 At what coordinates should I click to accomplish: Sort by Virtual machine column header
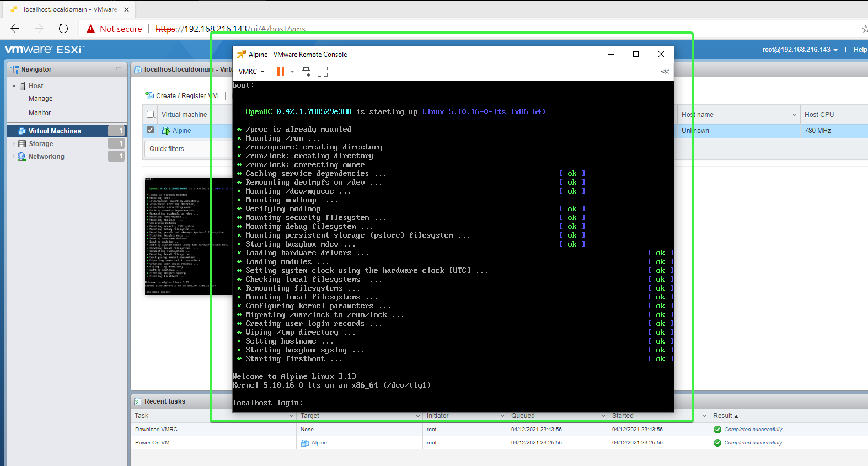click(184, 115)
